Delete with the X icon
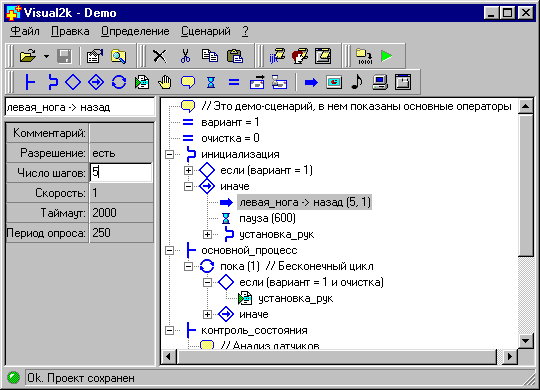The width and height of the screenshot is (540, 390). pos(159,56)
